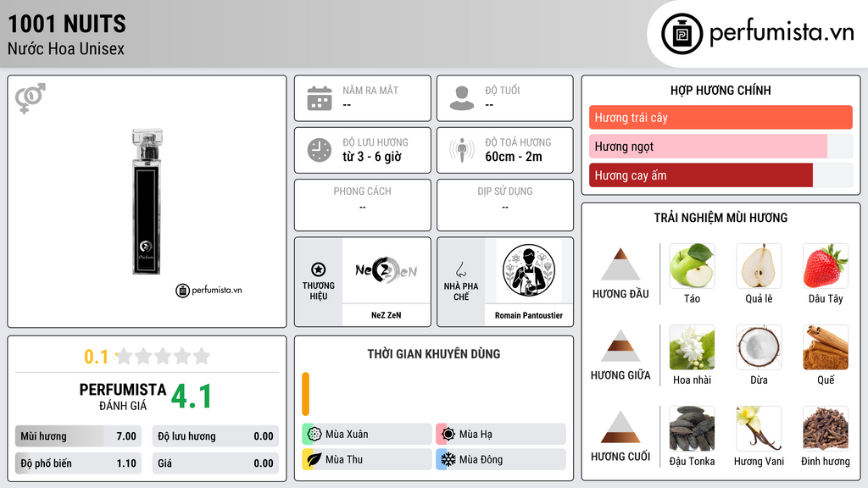Click the Mùa Thu leaf icon

314,459
